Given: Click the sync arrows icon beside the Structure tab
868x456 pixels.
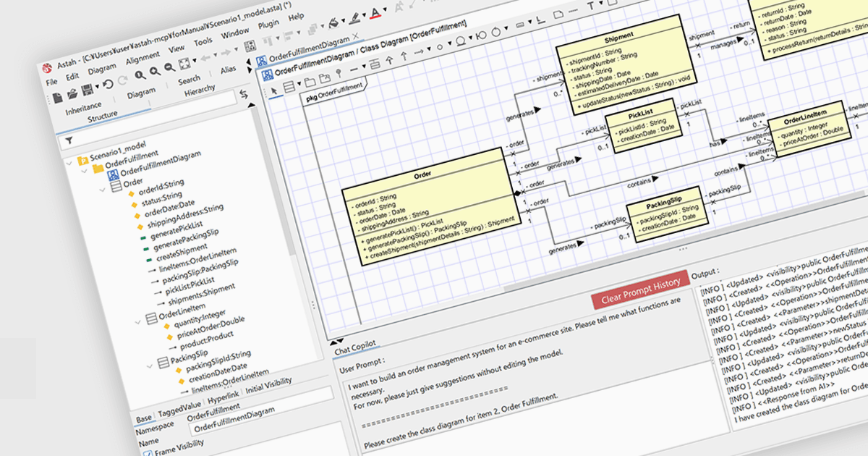Looking at the screenshot, I should (244, 94).
